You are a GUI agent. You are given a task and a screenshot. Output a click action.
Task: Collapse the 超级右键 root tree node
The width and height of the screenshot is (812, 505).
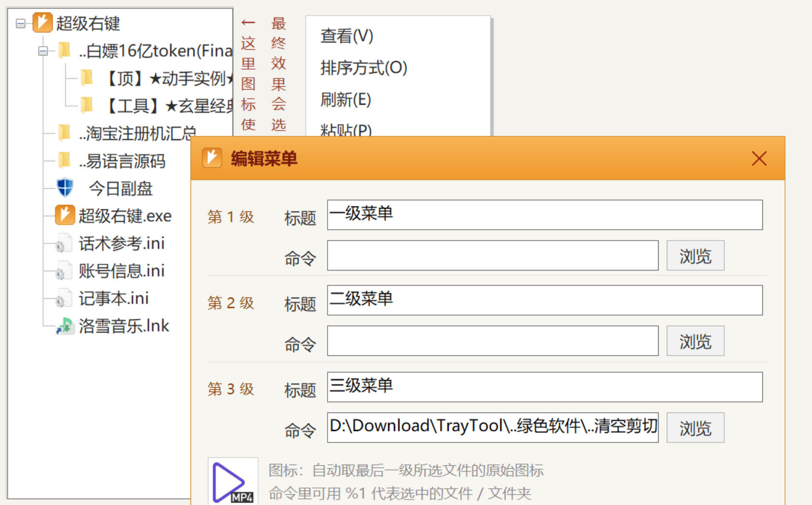[x=20, y=24]
